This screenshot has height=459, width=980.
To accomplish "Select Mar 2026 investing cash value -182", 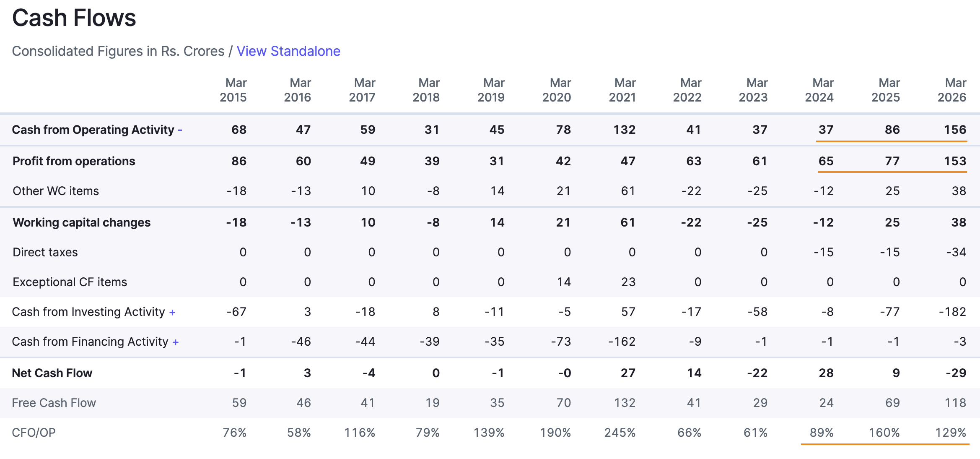I will (952, 312).
